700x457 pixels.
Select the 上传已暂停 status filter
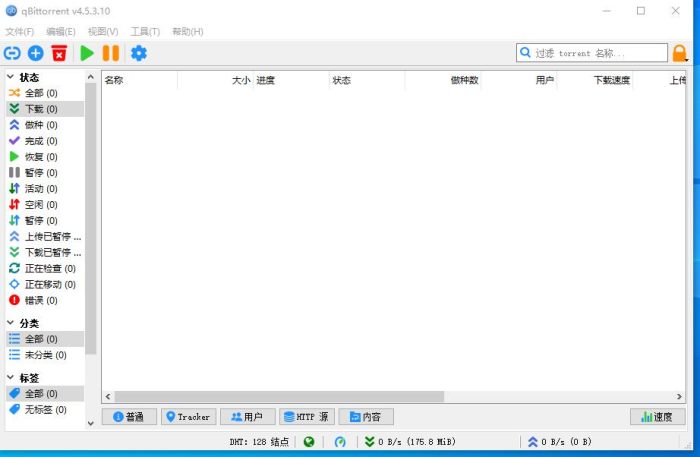click(45, 237)
